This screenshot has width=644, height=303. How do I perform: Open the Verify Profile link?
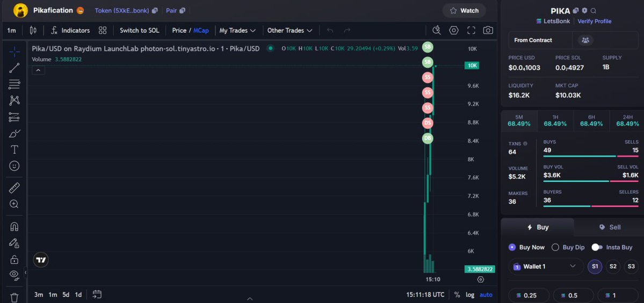click(x=594, y=21)
